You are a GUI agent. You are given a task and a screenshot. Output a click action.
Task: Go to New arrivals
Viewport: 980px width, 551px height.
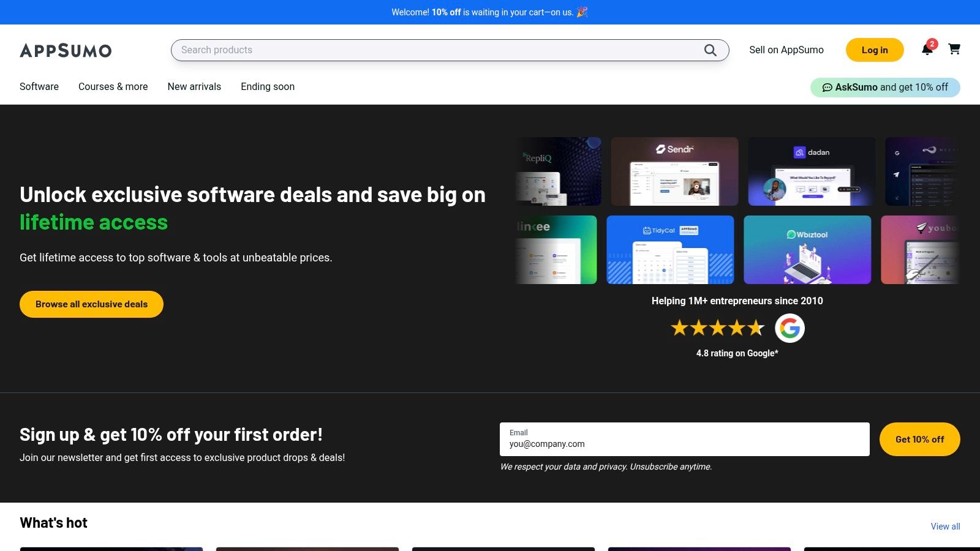[x=194, y=87]
